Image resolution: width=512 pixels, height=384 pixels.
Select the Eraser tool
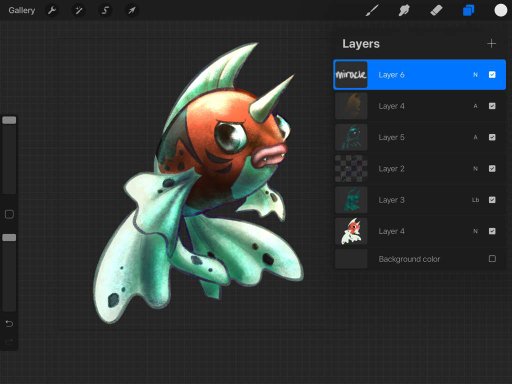click(x=436, y=10)
